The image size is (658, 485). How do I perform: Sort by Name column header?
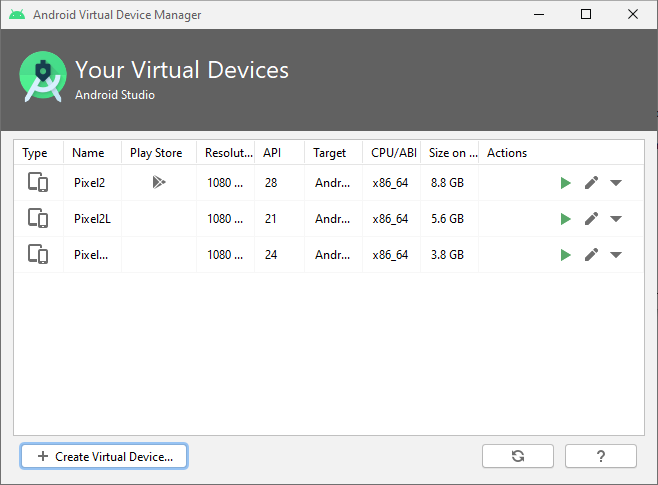tap(92, 153)
